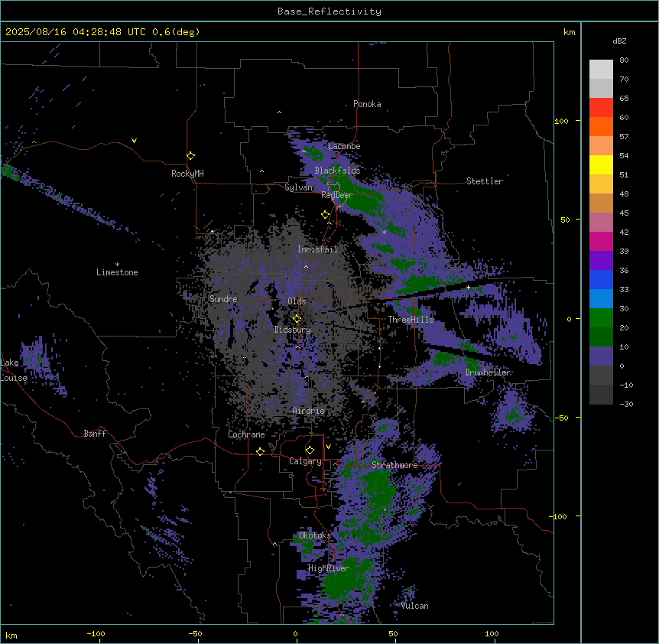Click the Sundre city label
659x644 pixels.
pos(223,299)
